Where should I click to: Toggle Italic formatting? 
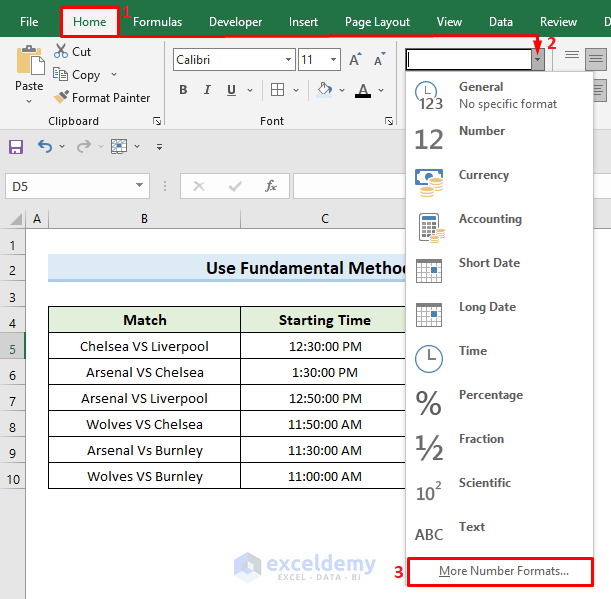click(x=209, y=91)
